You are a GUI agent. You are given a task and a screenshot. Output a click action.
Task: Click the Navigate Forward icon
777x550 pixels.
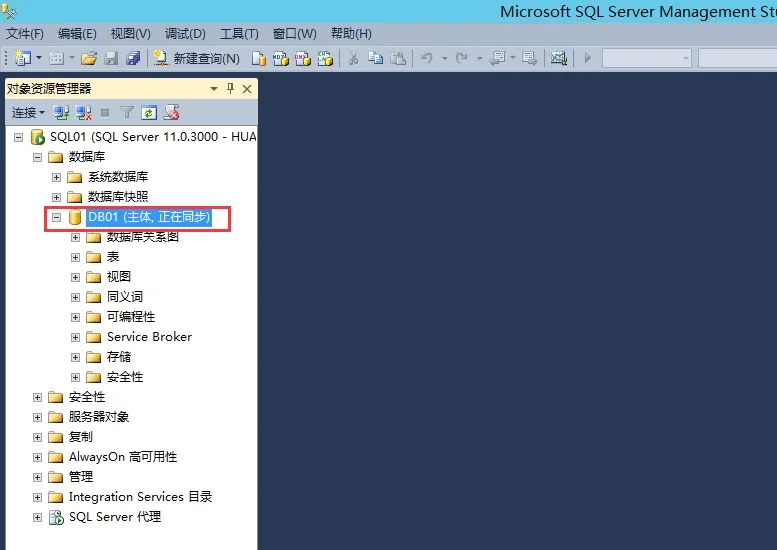point(529,58)
